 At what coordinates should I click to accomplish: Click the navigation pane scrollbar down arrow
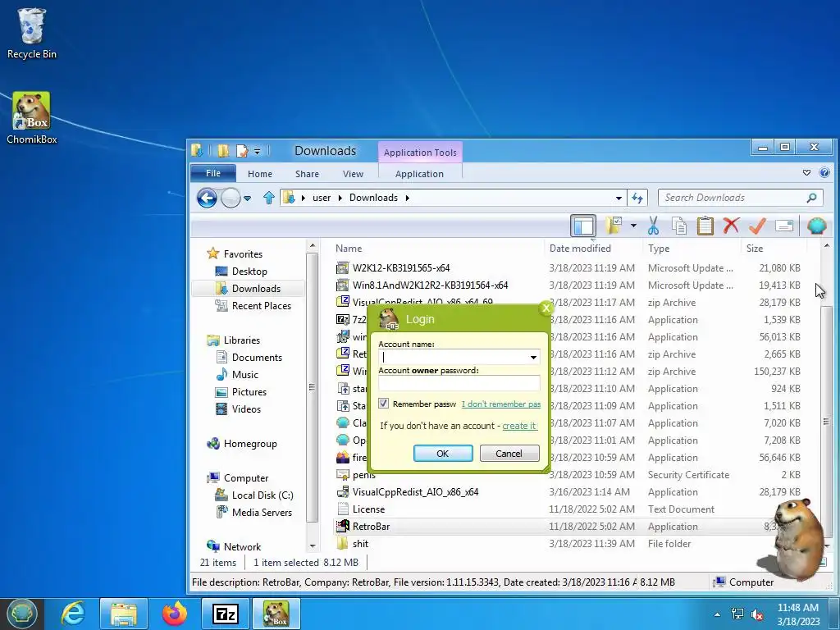tap(313, 546)
